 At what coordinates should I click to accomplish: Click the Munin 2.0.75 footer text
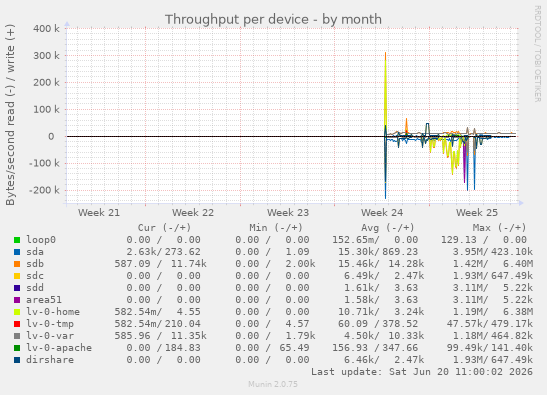click(x=273, y=385)
